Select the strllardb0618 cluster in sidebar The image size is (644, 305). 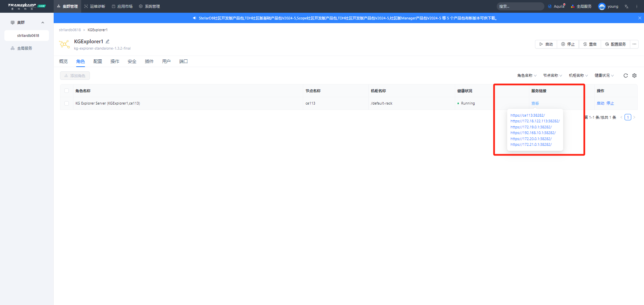tap(27, 36)
